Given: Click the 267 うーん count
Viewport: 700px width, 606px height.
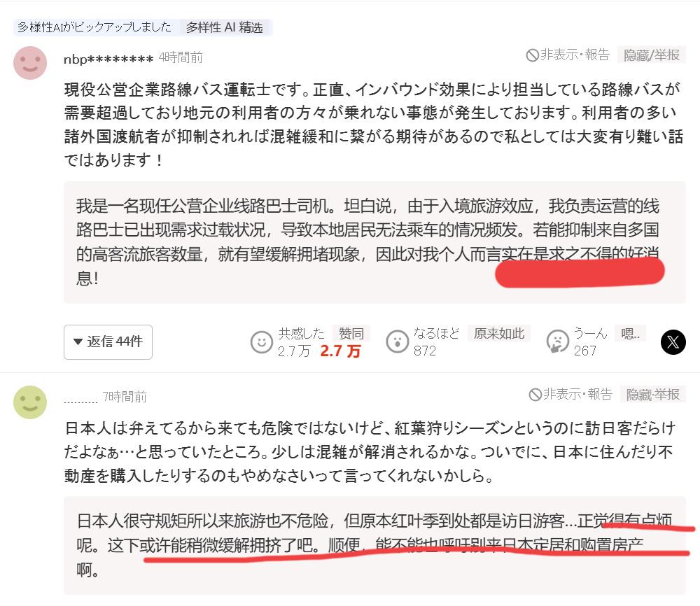Looking at the screenshot, I should pos(584,351).
